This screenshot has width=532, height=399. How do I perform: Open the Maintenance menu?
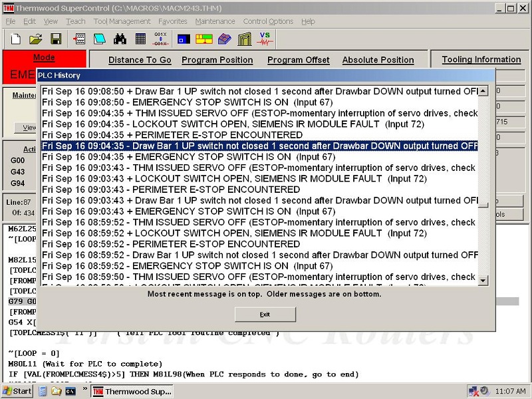[215, 21]
